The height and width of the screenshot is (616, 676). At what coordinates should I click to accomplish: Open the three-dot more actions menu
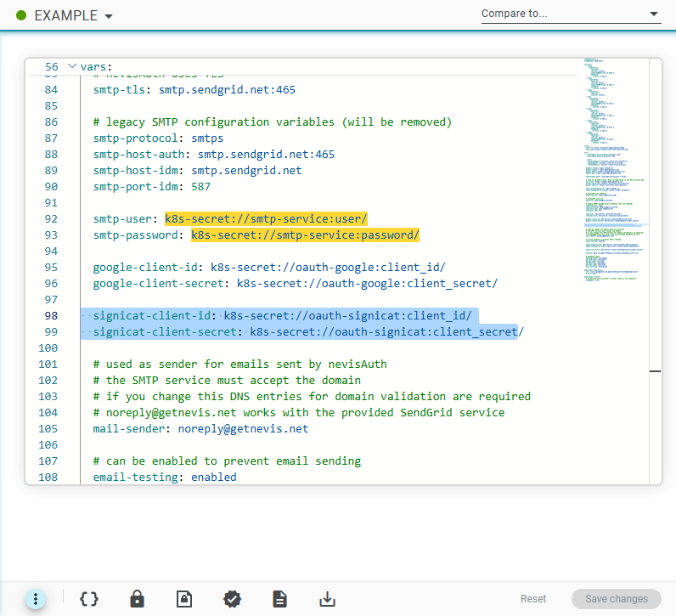click(x=36, y=599)
